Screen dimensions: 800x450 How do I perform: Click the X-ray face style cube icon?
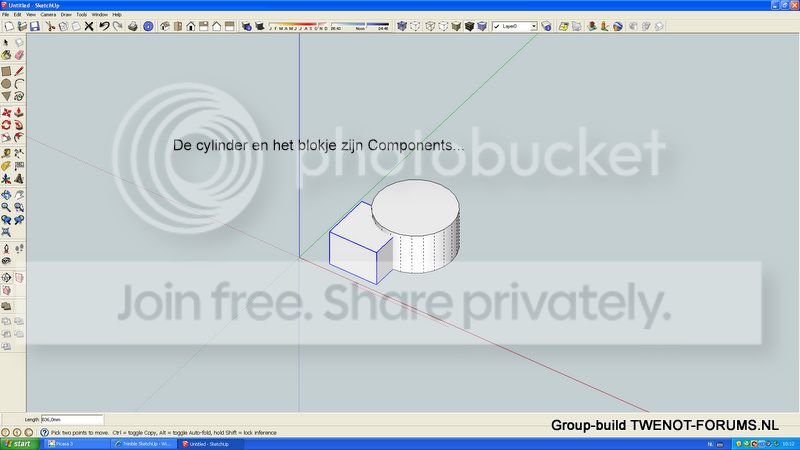pyautogui.click(x=402, y=26)
